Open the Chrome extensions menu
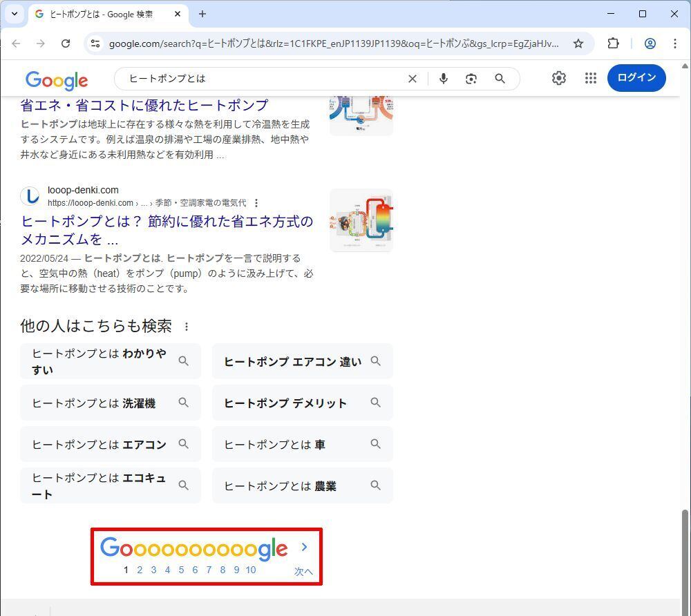This screenshot has width=691, height=616. 613,44
